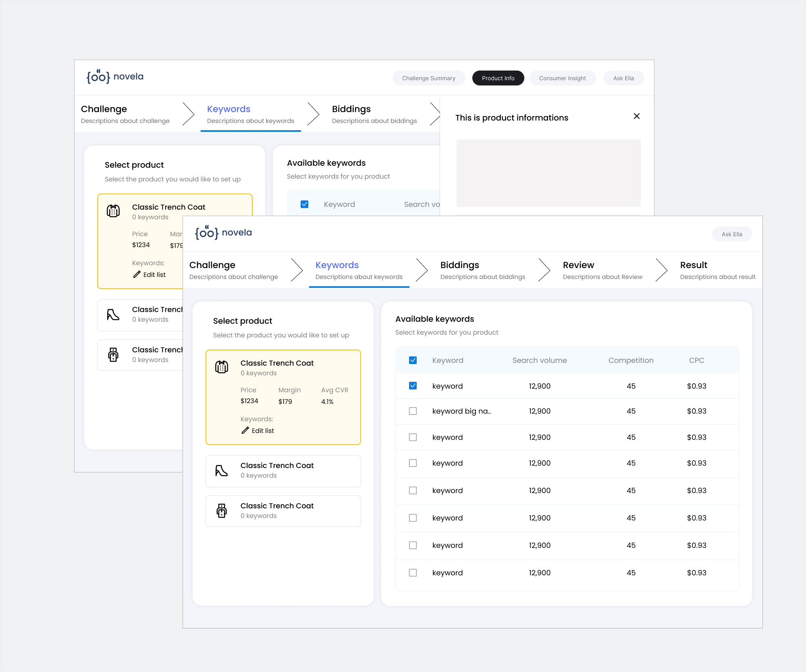Screen dimensions: 806x672
Task: Toggle the header checkbox in back window keywords table
Action: coord(305,204)
